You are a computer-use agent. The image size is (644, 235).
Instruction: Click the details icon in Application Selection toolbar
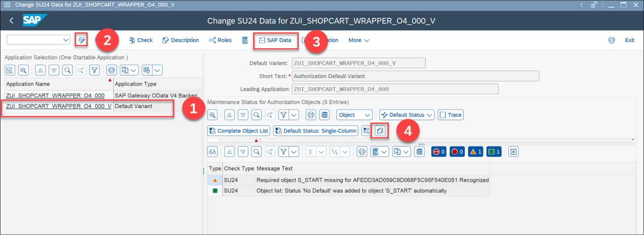pyautogui.click(x=10, y=70)
